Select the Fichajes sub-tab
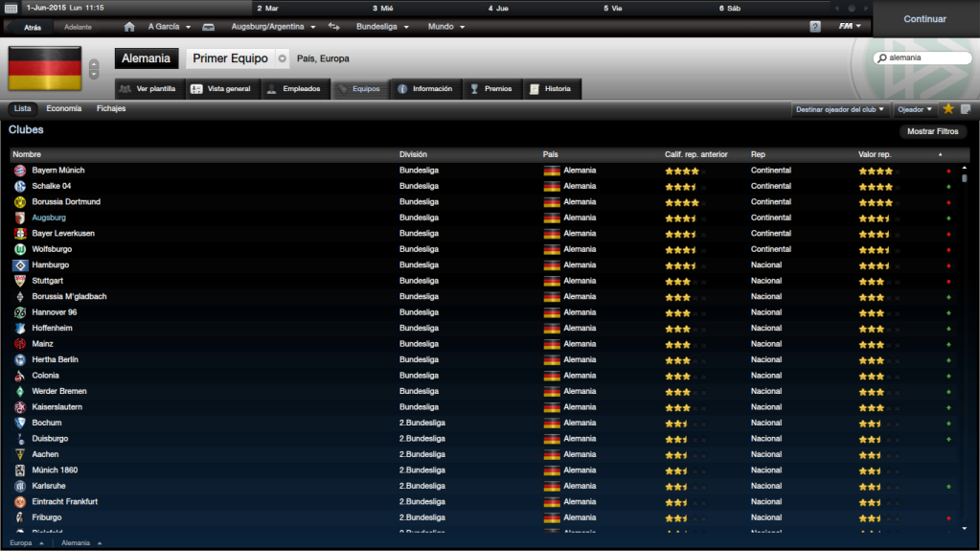This screenshot has height=551, width=980. point(111,109)
